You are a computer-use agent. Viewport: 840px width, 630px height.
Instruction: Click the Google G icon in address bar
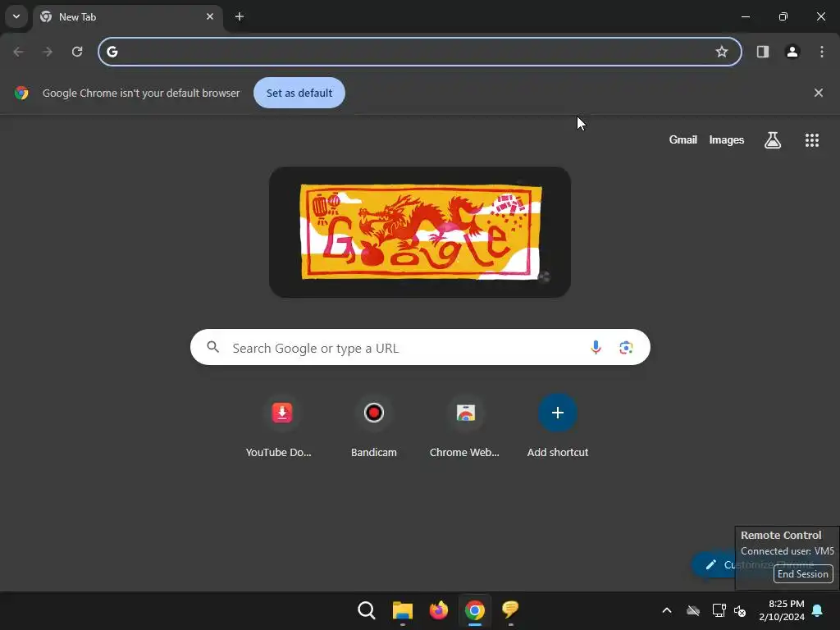112,52
